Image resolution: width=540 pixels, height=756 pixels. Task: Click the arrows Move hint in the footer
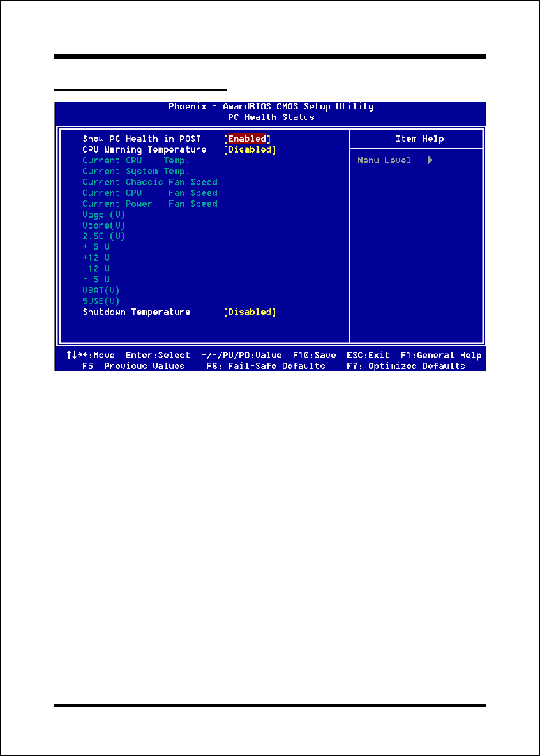tap(91, 356)
